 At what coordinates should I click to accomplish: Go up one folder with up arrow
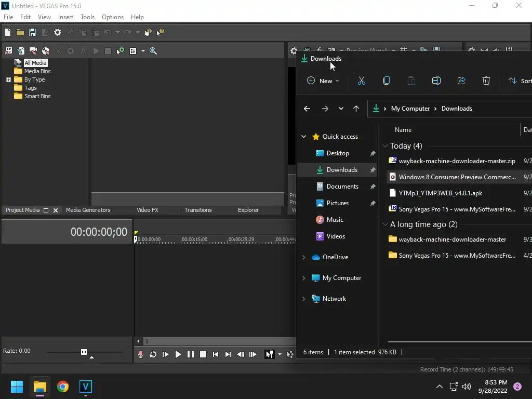356,109
